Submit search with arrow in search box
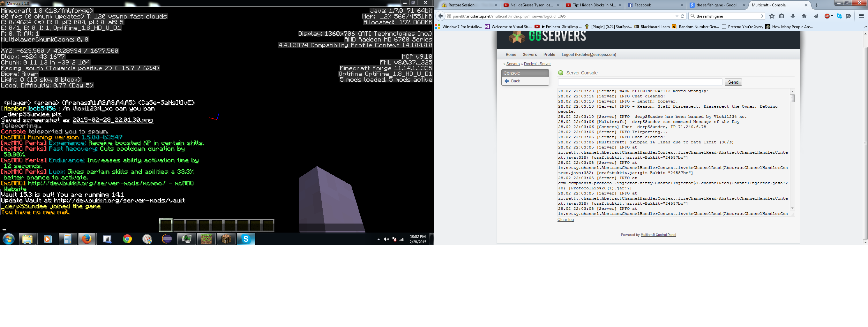 761,16
